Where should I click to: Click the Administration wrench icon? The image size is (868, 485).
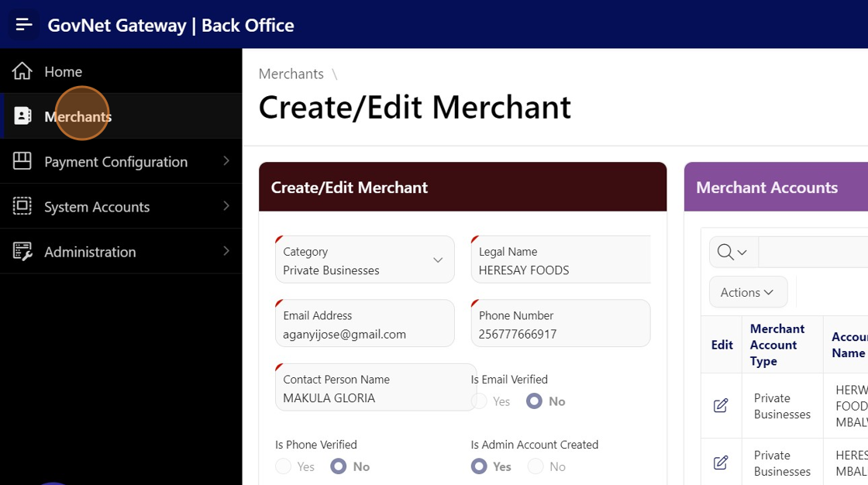pos(22,251)
